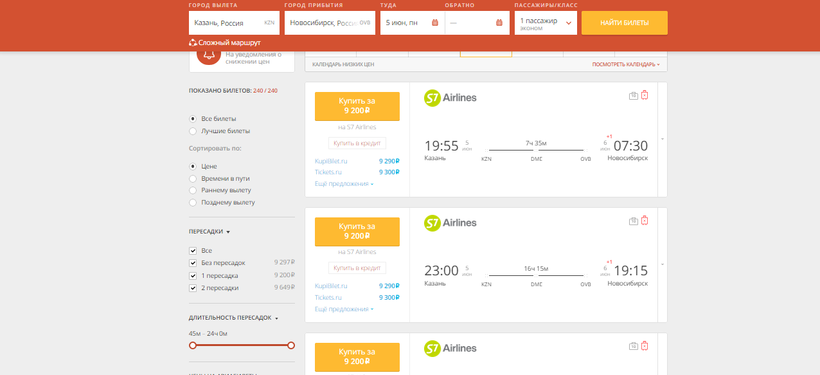This screenshot has height=375, width=820.
Task: Open return date calendar icon
Action: click(498, 23)
